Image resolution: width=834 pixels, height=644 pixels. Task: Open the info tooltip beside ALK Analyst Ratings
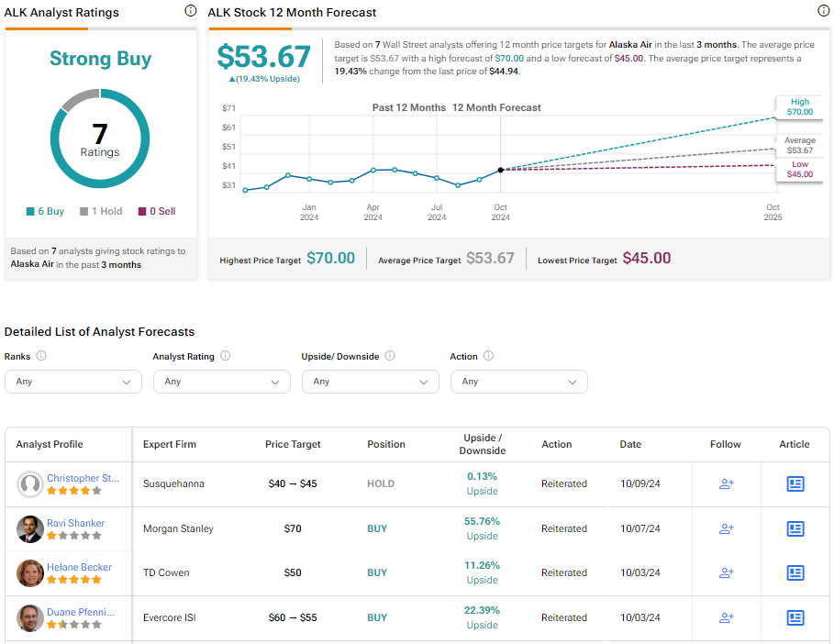point(190,11)
